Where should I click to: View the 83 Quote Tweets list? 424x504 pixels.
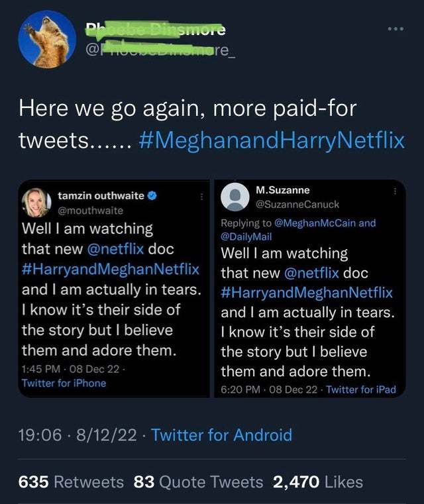tap(198, 482)
